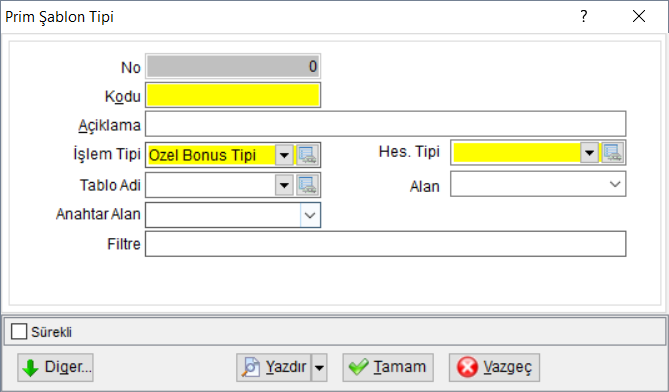Click the green arrow Diger... button
669x392 pixels.
tap(55, 367)
